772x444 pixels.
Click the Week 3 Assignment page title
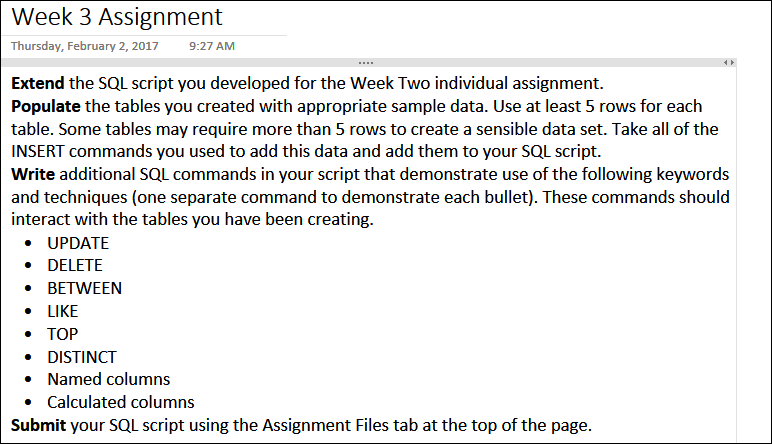[117, 17]
